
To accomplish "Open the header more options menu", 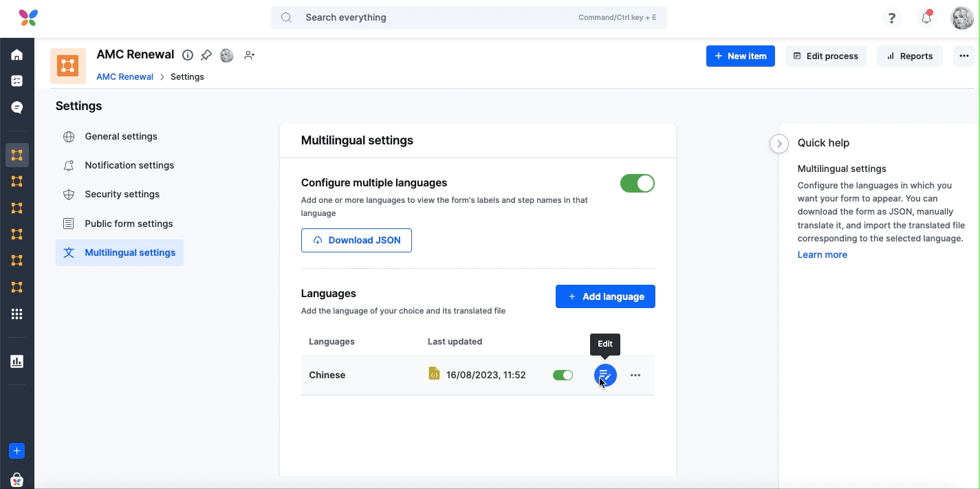I will click(964, 56).
